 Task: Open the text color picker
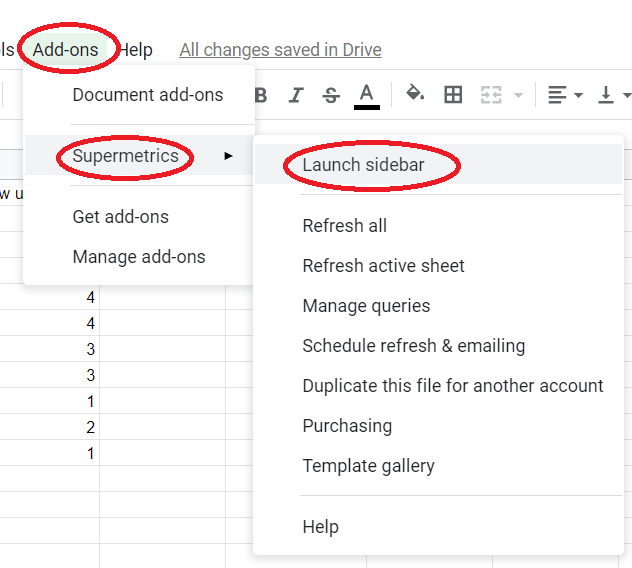pyautogui.click(x=366, y=96)
